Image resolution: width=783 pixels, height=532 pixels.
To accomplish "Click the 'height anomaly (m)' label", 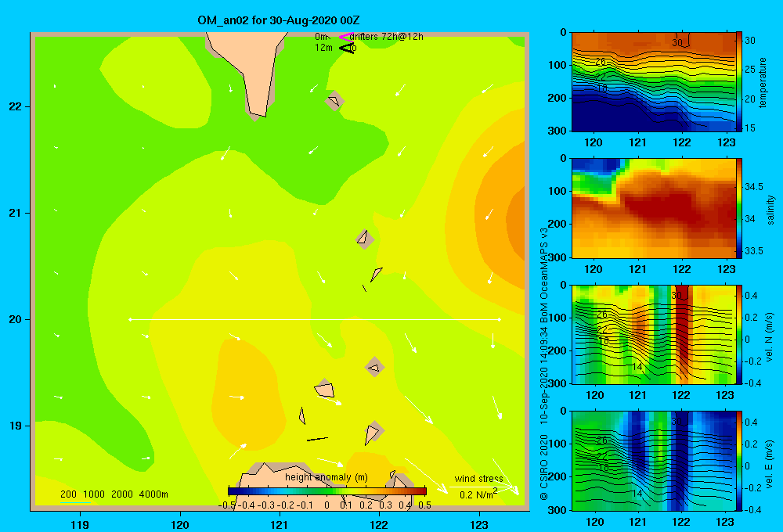I will [327, 477].
